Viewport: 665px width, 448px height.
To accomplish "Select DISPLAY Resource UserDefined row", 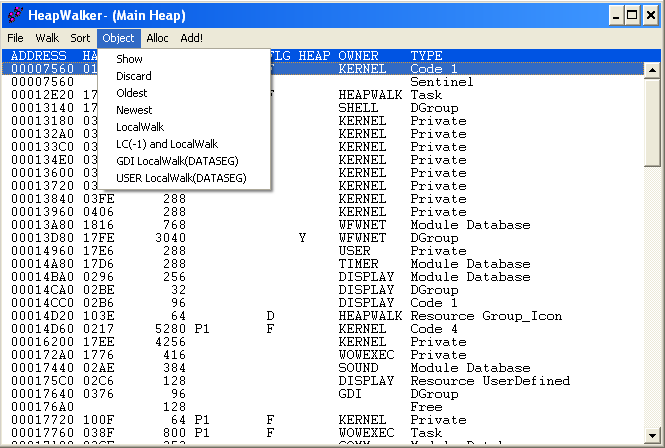I will (x=323, y=381).
